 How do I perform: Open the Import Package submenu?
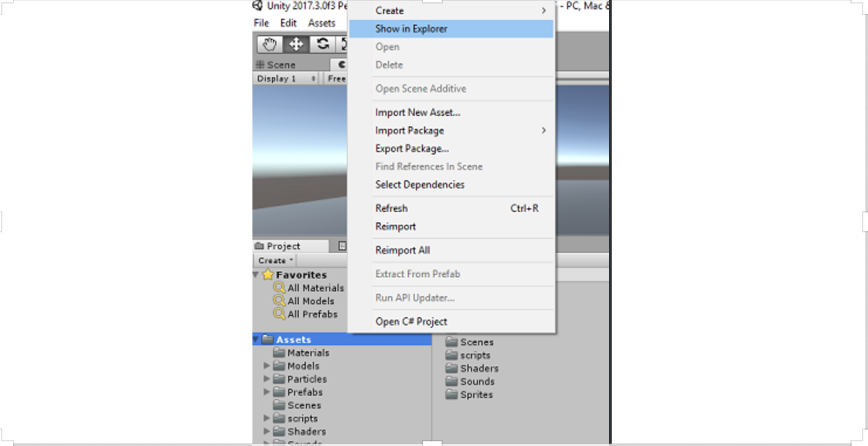point(451,131)
